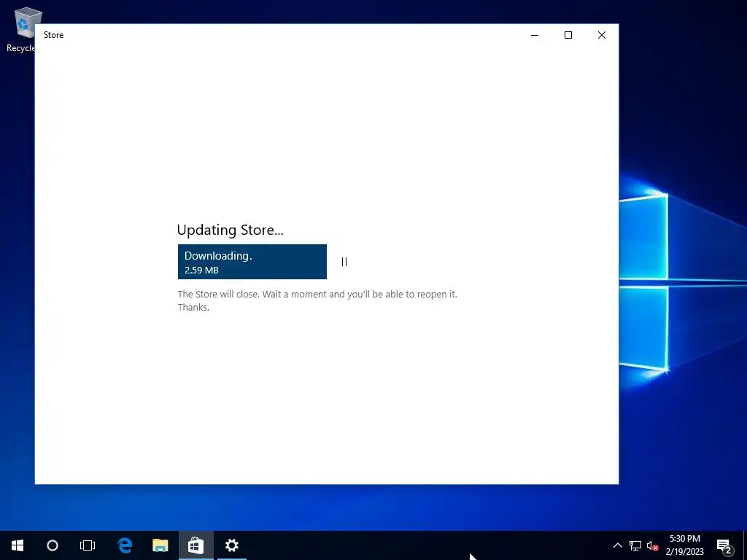Image resolution: width=747 pixels, height=560 pixels.
Task: Launch Microsoft Edge from the taskbar
Action: [x=125, y=545]
